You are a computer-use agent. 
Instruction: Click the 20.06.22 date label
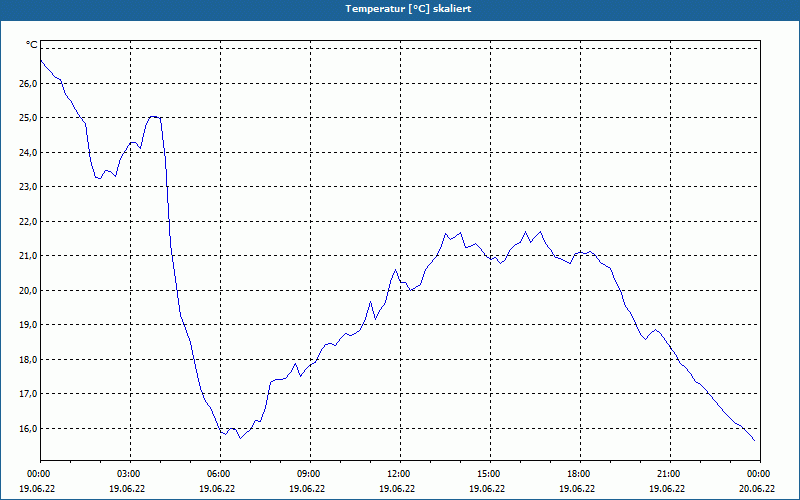click(x=757, y=488)
